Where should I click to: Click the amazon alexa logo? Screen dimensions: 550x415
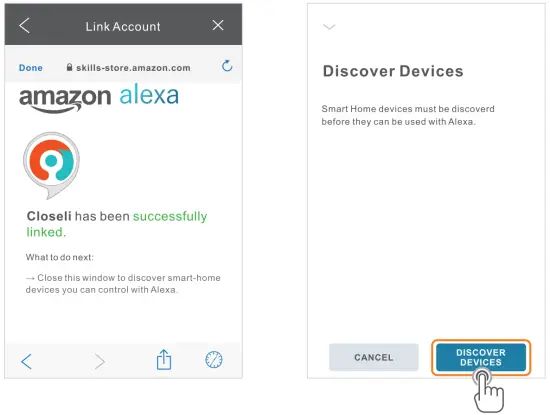point(99,98)
